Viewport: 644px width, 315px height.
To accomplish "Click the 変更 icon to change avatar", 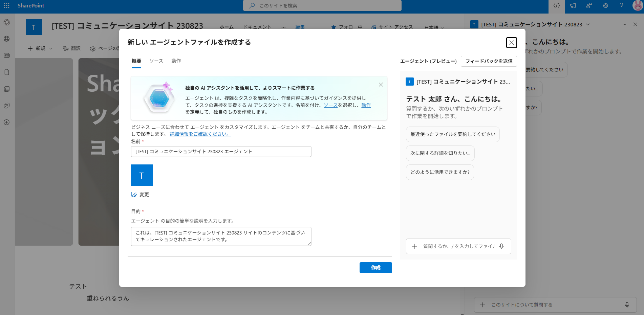I will coord(134,195).
